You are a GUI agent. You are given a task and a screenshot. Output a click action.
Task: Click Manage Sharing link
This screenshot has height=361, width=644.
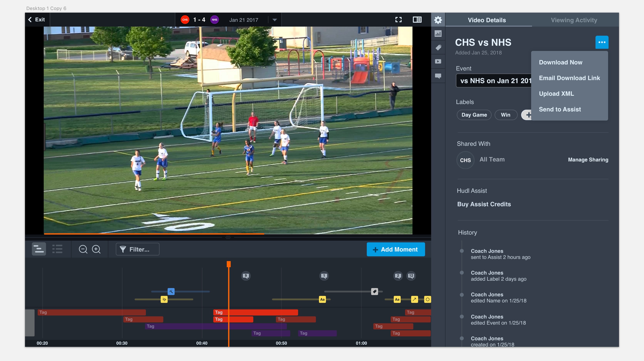click(588, 160)
